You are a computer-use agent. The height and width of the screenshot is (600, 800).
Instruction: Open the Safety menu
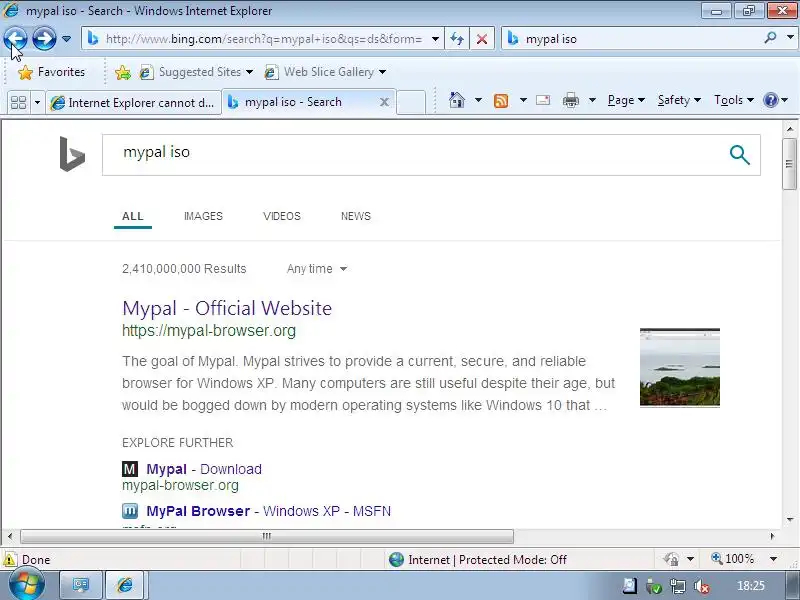point(679,100)
